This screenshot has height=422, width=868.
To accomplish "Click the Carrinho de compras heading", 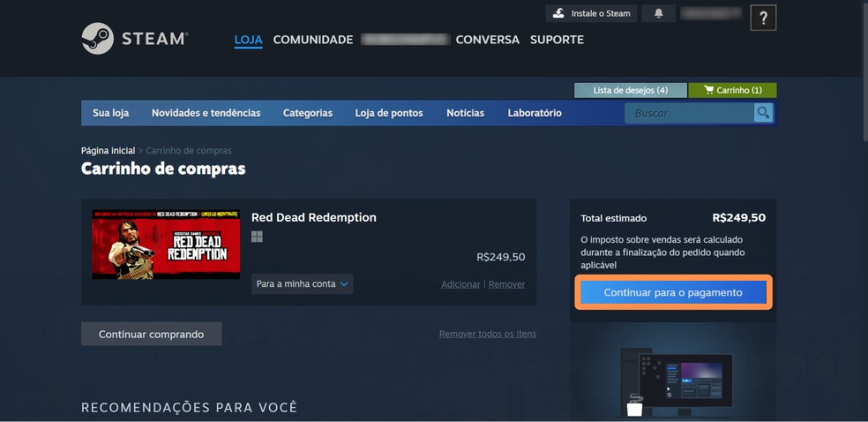I will 163,169.
